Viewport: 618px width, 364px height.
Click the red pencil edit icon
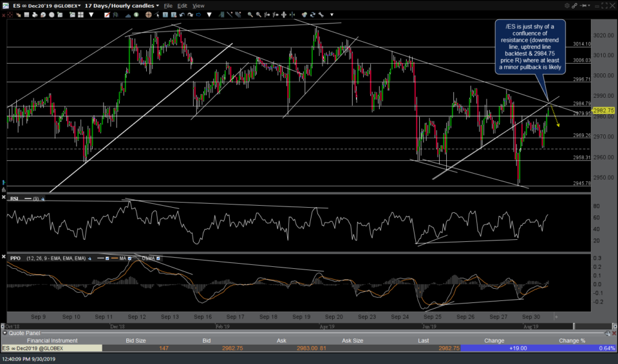[107, 15]
